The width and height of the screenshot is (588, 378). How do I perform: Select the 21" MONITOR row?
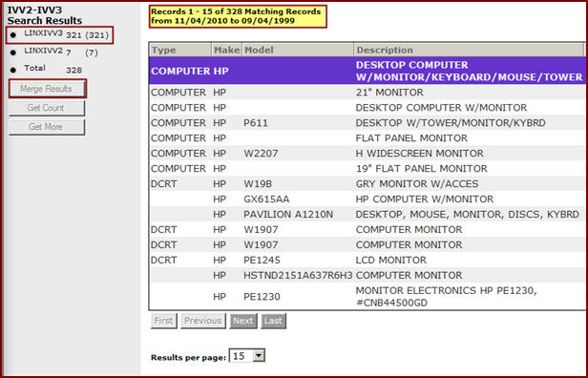click(367, 93)
